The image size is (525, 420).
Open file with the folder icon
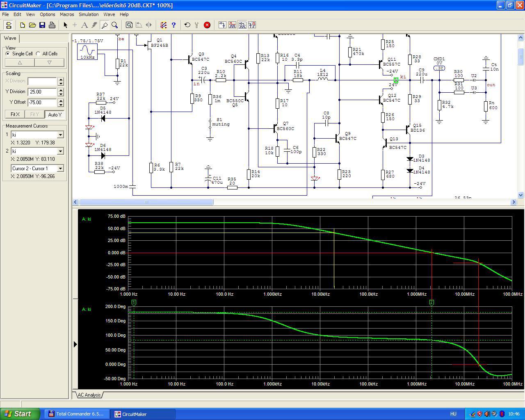(x=32, y=25)
